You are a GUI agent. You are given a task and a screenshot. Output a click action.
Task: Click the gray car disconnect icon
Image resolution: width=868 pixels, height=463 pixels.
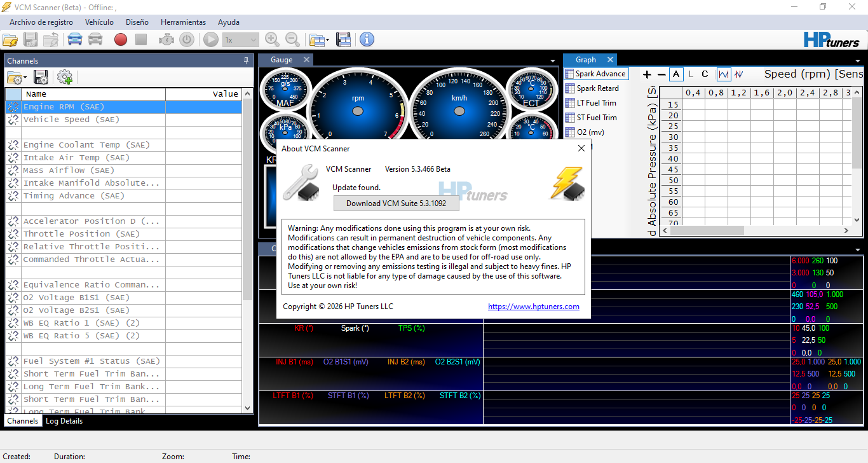95,39
